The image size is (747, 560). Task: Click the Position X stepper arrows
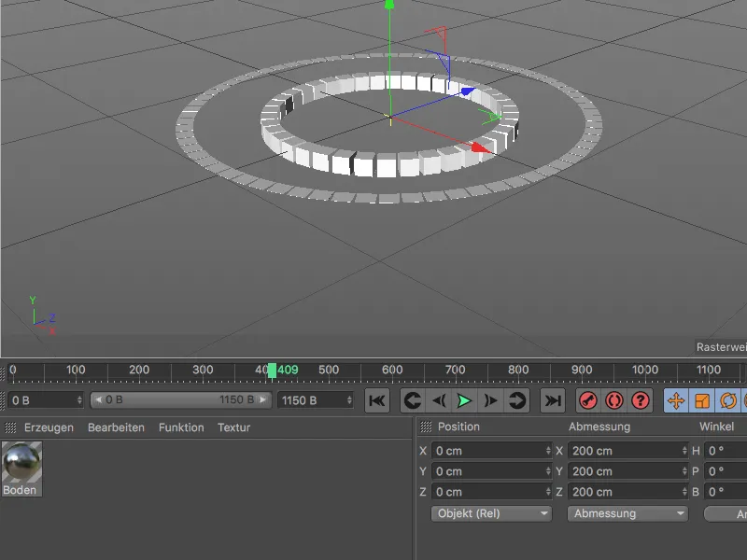pyautogui.click(x=548, y=451)
